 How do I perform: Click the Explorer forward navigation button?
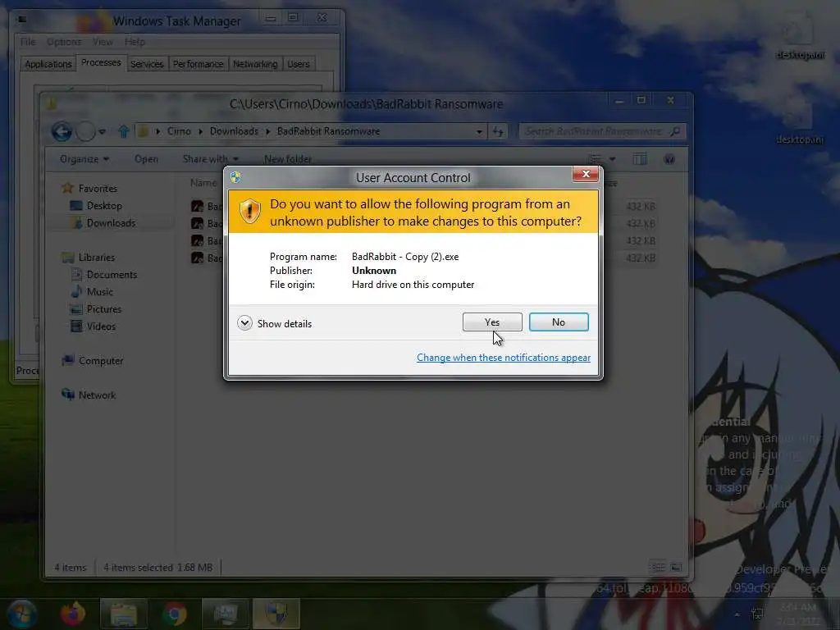85,131
